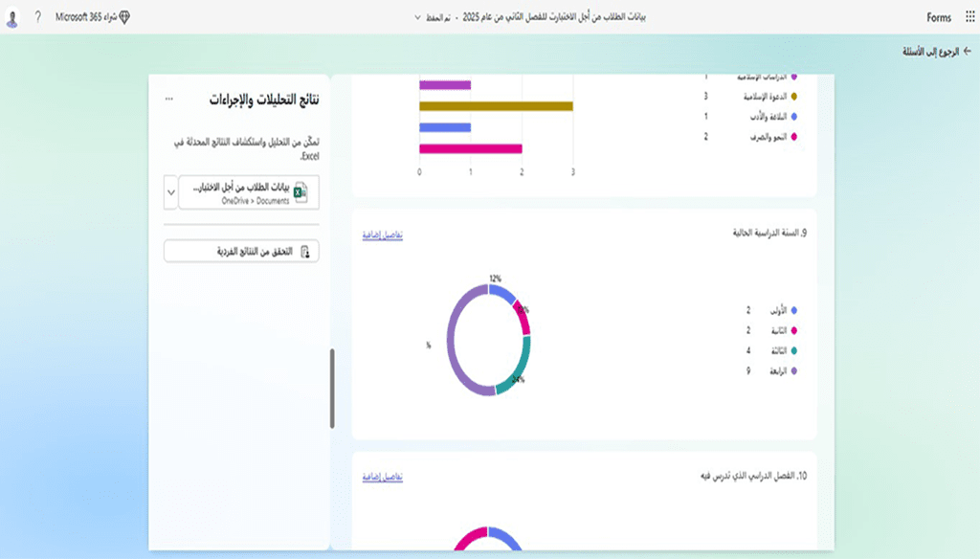Click question title 10. الفصل الدراسي الذي تدرس فيه
Screen dimensions: 980x559
[x=754, y=476]
